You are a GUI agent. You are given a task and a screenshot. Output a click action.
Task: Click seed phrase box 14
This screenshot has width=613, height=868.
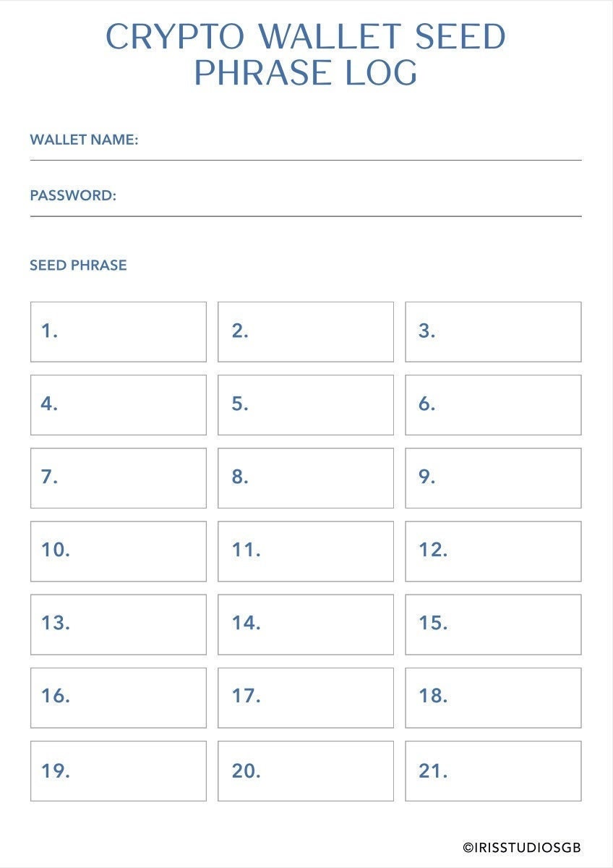(x=306, y=624)
